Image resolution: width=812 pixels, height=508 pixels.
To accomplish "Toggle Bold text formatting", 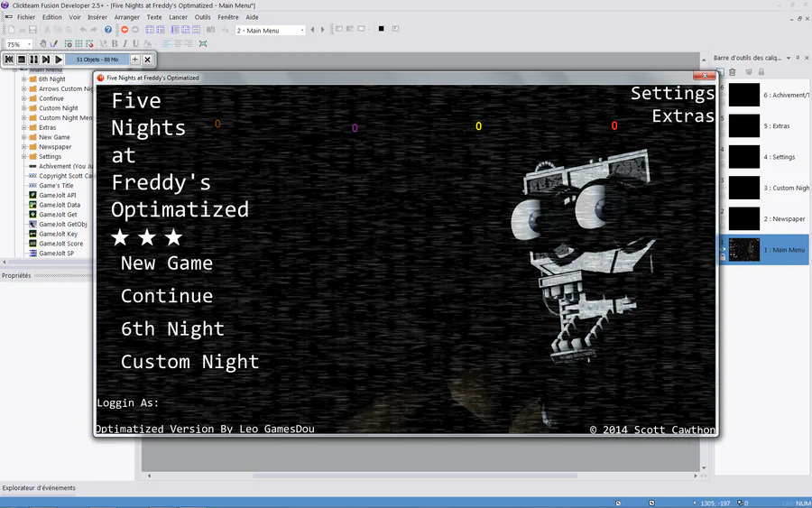I will [115, 43].
